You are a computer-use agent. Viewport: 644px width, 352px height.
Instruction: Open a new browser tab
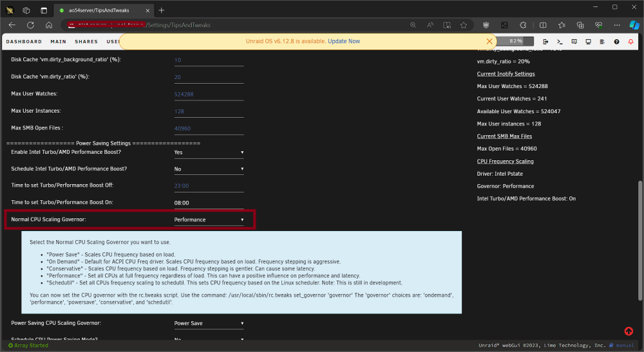(x=162, y=10)
